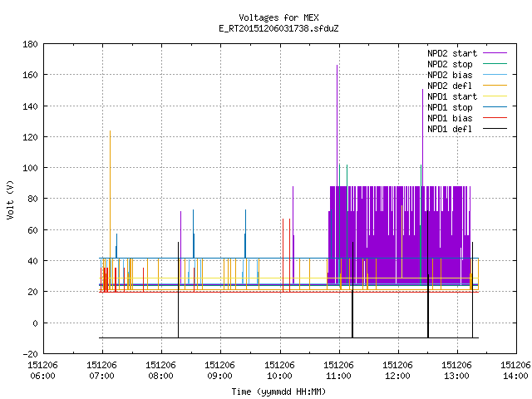
Task: Click the 40 y-axis tick label
Action: (32, 261)
